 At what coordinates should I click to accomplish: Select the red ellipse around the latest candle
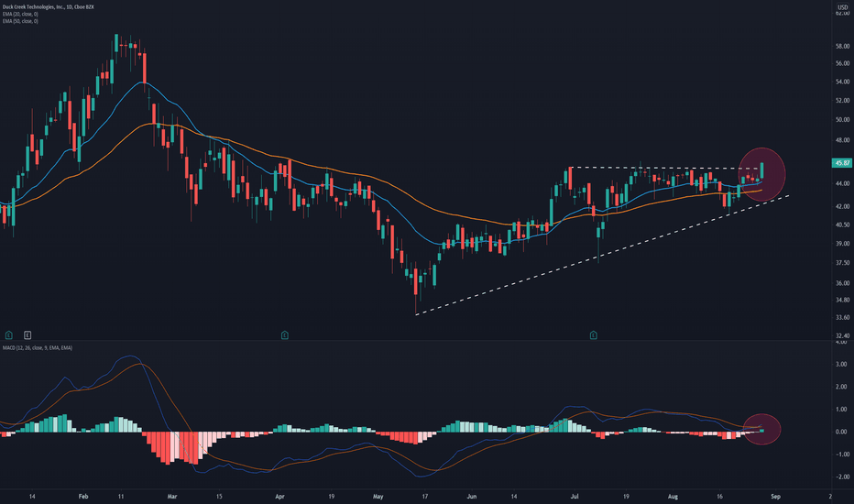[762, 174]
